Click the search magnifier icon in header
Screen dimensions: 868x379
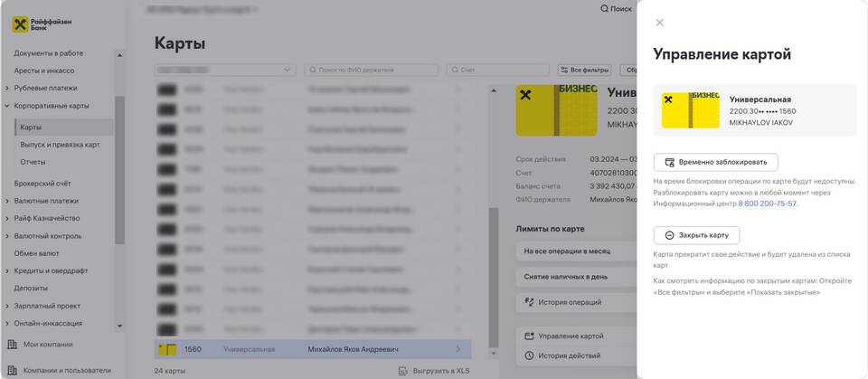604,9
